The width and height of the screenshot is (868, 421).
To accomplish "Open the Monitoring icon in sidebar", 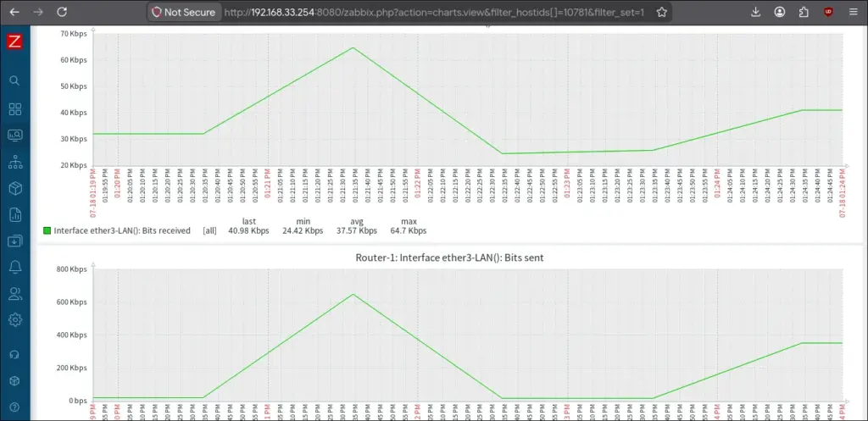I will click(x=15, y=135).
